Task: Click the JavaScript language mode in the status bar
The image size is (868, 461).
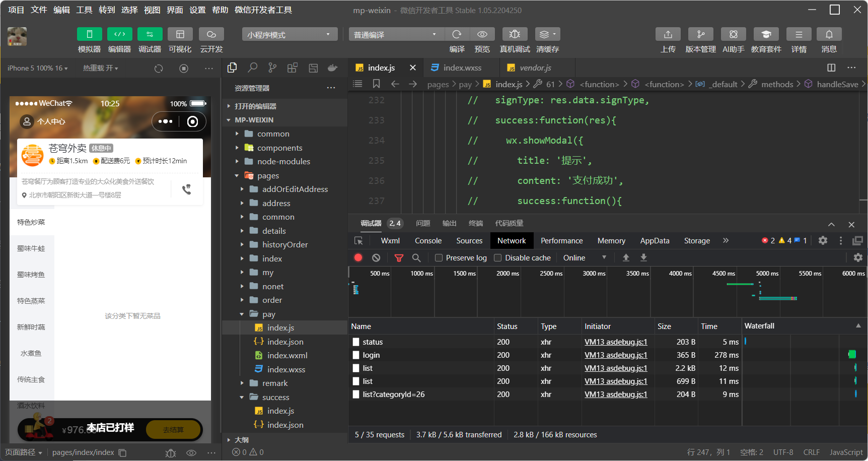Action: pos(846,452)
